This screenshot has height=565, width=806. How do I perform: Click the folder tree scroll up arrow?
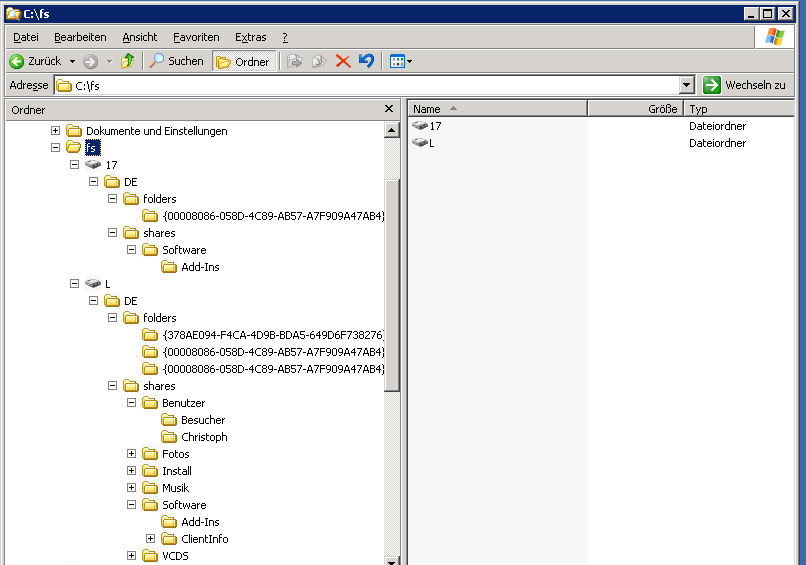click(x=392, y=130)
